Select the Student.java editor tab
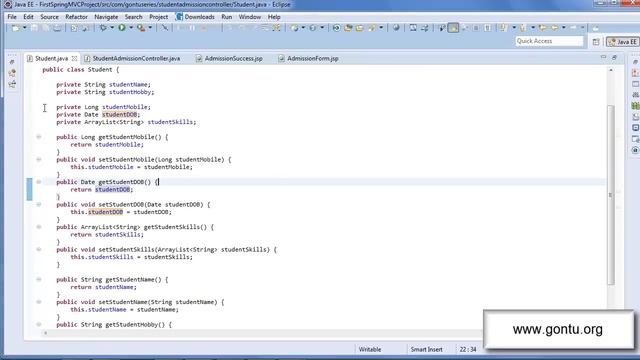The height and width of the screenshot is (360, 640). coord(51,58)
